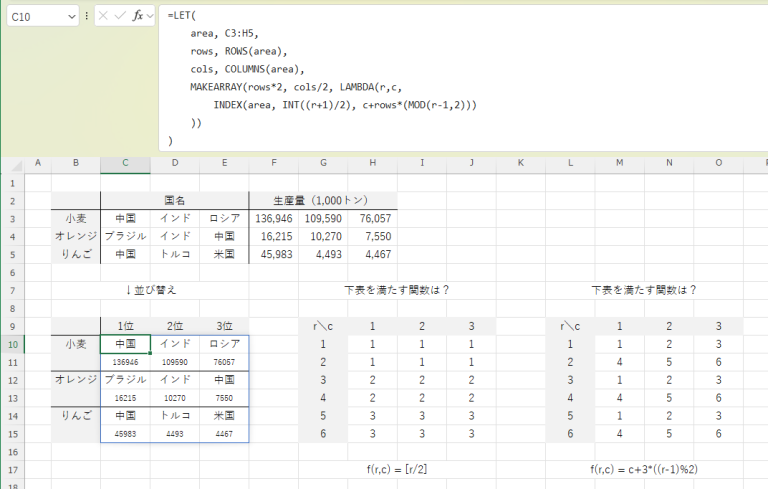
Task: Click cell J14 with value 3
Action: point(471,416)
